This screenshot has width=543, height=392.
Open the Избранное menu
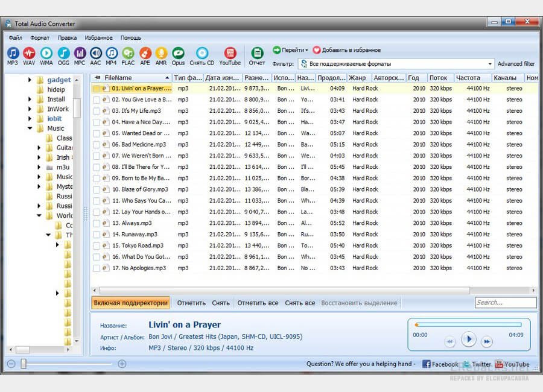(99, 38)
